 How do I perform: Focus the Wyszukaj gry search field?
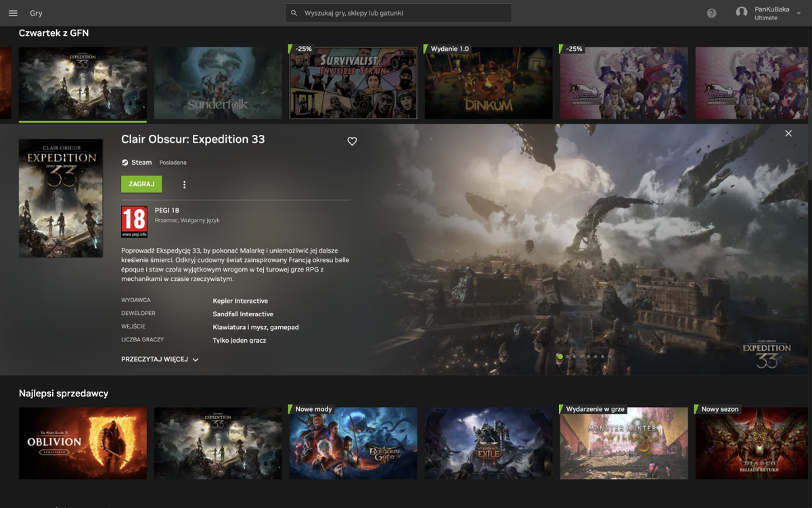[398, 13]
